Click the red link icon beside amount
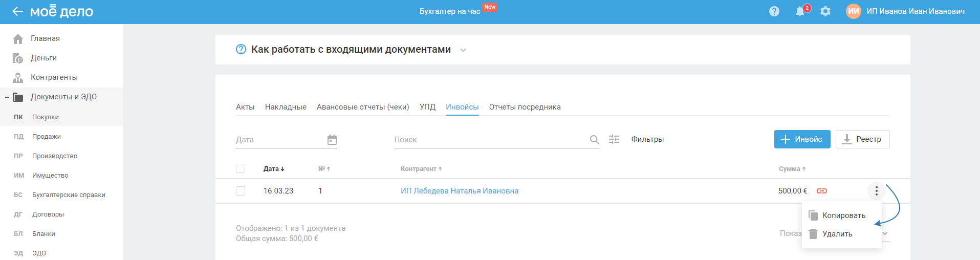 pyautogui.click(x=822, y=191)
